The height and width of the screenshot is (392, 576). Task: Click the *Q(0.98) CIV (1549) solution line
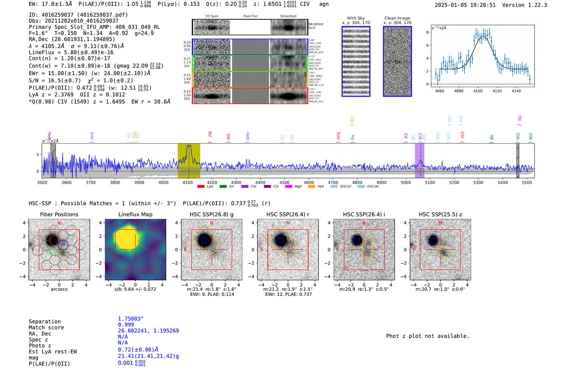pos(100,102)
